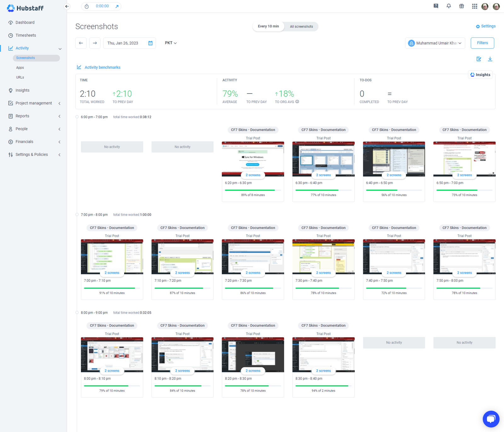Switch to Every 10 min view
This screenshot has height=432, width=504.
click(x=268, y=26)
